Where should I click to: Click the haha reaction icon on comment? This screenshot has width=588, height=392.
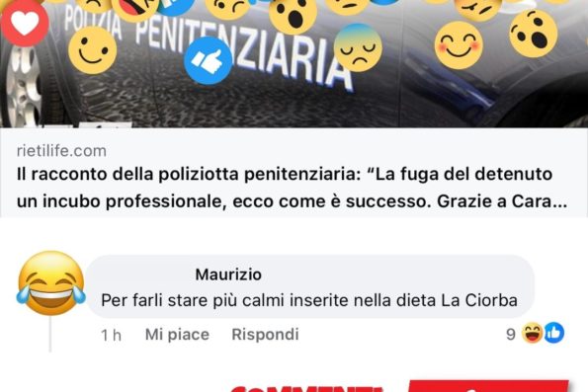point(533,333)
